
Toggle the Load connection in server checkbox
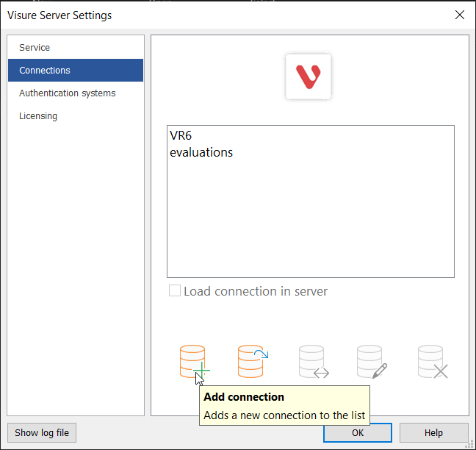175,290
